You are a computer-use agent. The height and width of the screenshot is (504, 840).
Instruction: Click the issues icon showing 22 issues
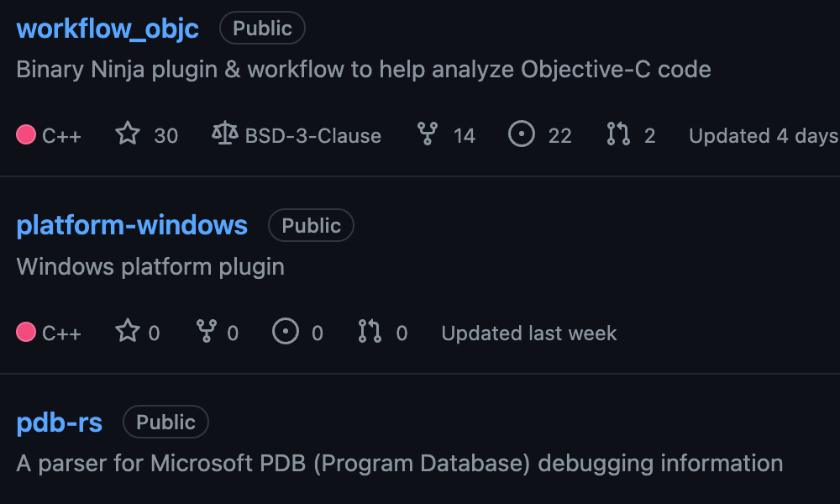(522, 134)
